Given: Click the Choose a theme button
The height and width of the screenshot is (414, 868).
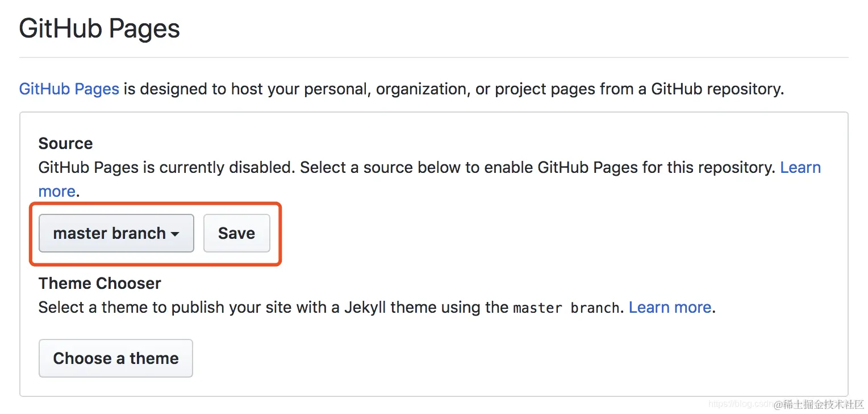Looking at the screenshot, I should click(x=116, y=358).
